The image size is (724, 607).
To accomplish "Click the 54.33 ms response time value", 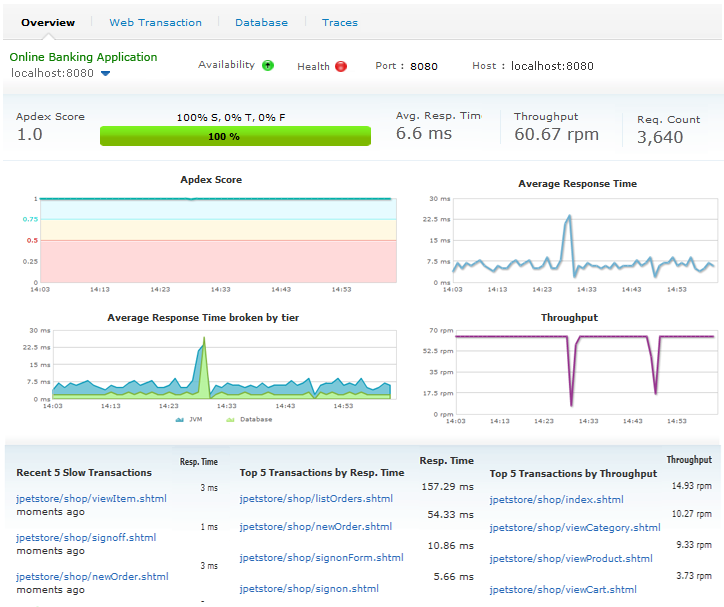I will 451,515.
